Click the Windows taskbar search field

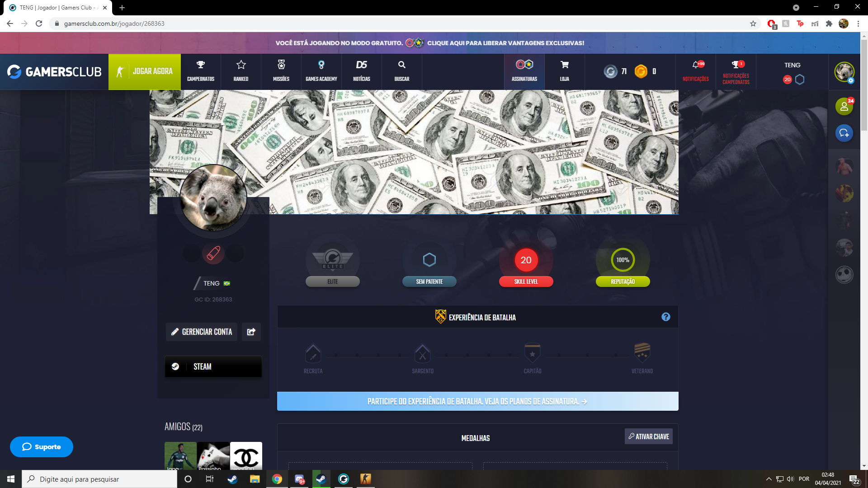pos(99,479)
